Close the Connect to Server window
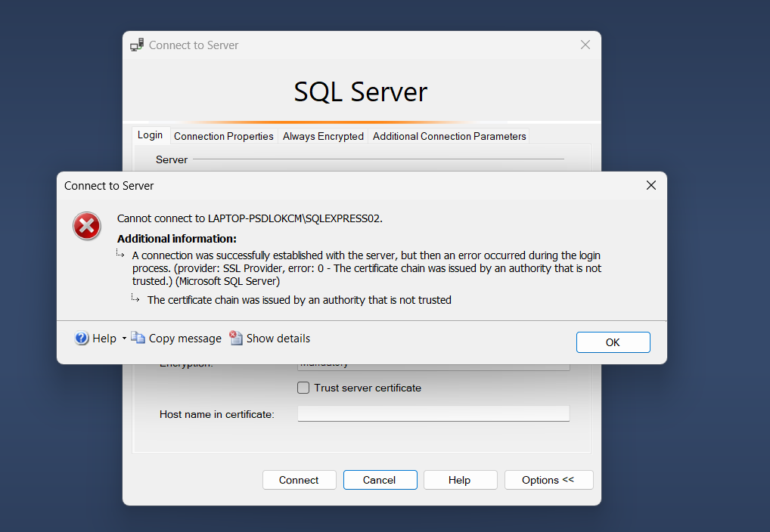 (x=585, y=45)
